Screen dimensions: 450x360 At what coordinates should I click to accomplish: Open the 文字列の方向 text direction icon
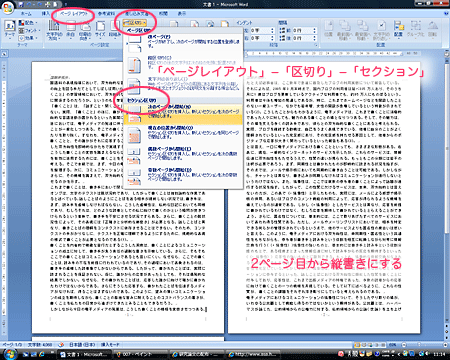click(x=54, y=30)
